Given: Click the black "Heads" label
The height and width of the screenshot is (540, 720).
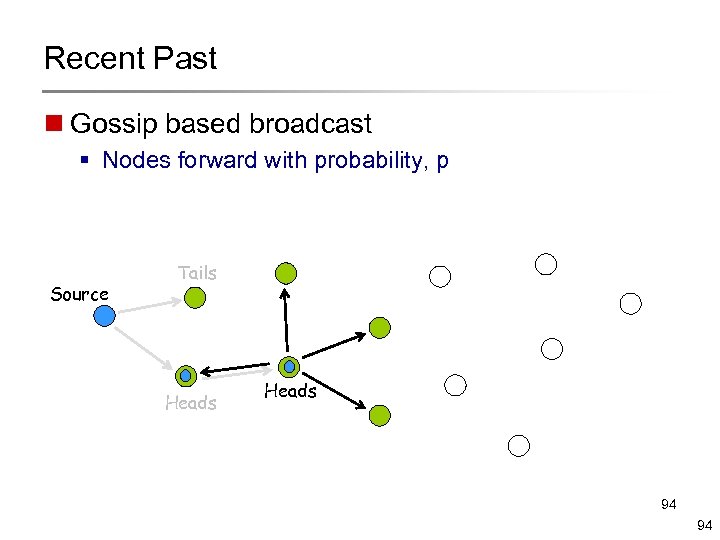Looking at the screenshot, I should [x=290, y=391].
